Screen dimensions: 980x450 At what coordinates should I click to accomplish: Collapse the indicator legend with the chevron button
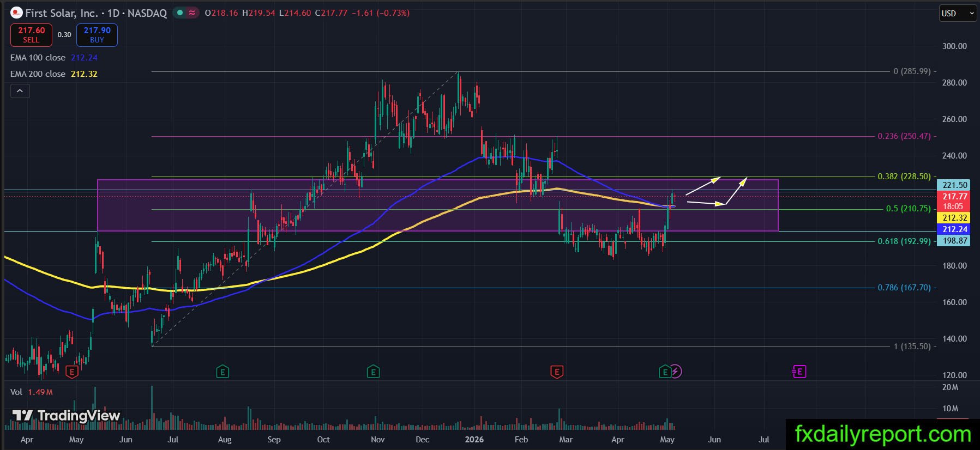tap(20, 91)
